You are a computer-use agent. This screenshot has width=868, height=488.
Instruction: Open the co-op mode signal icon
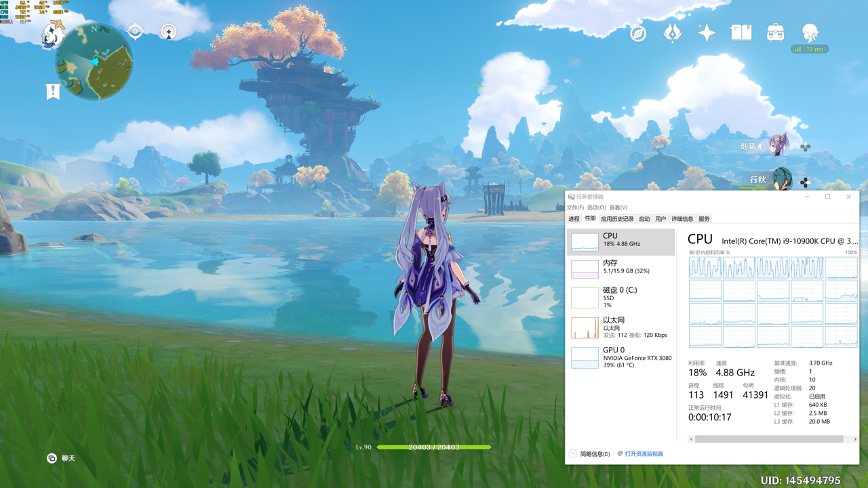[169, 32]
